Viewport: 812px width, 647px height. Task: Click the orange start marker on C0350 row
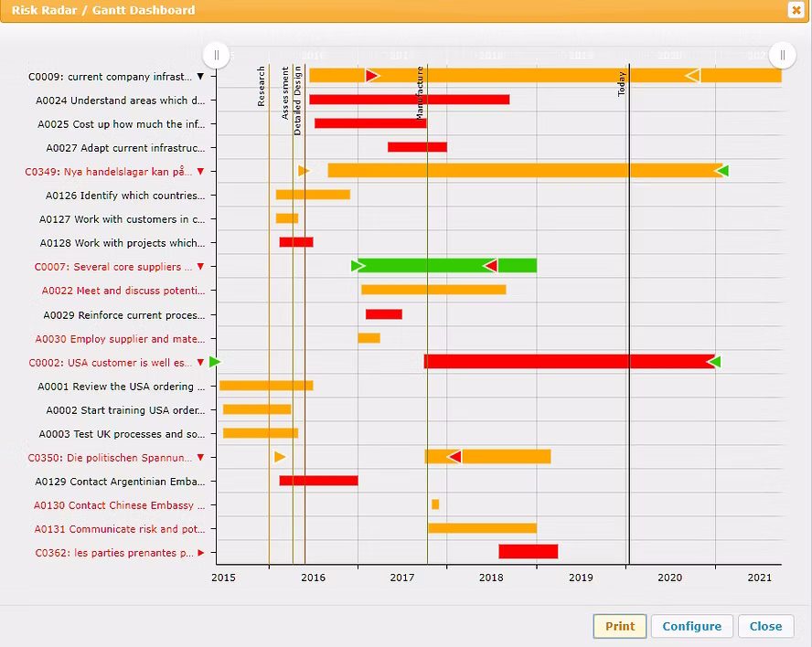[280, 457]
